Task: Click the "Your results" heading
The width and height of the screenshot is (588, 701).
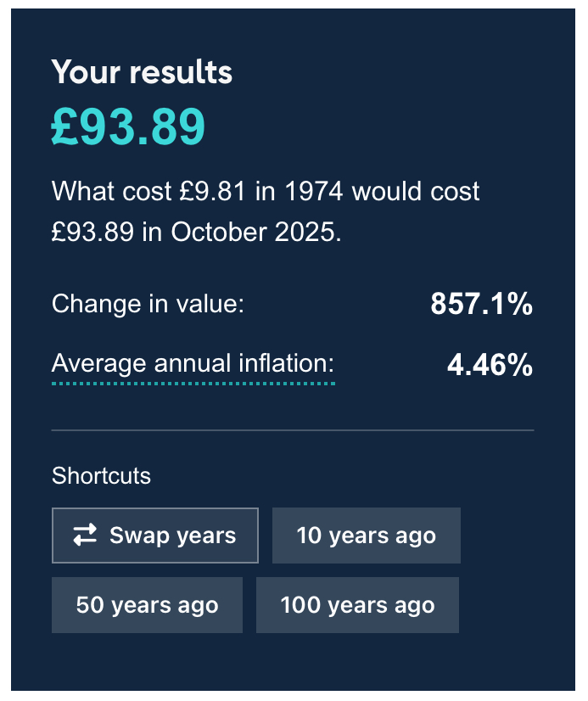Action: point(142,72)
